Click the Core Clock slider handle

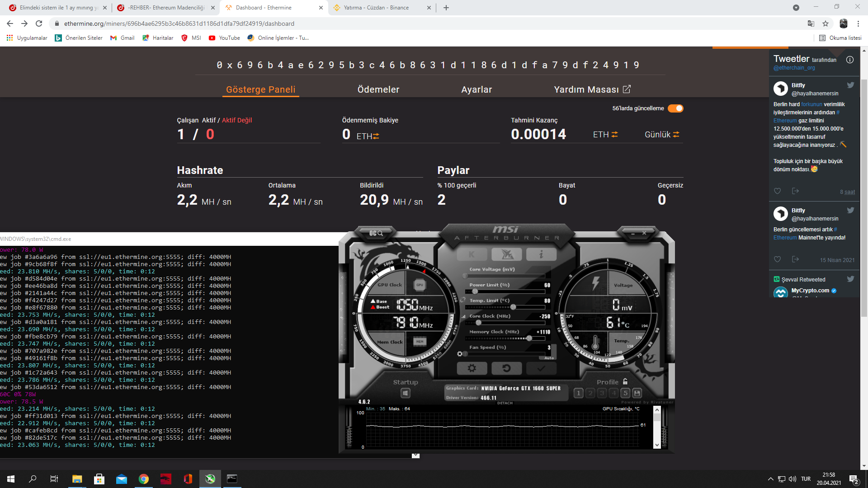478,323
